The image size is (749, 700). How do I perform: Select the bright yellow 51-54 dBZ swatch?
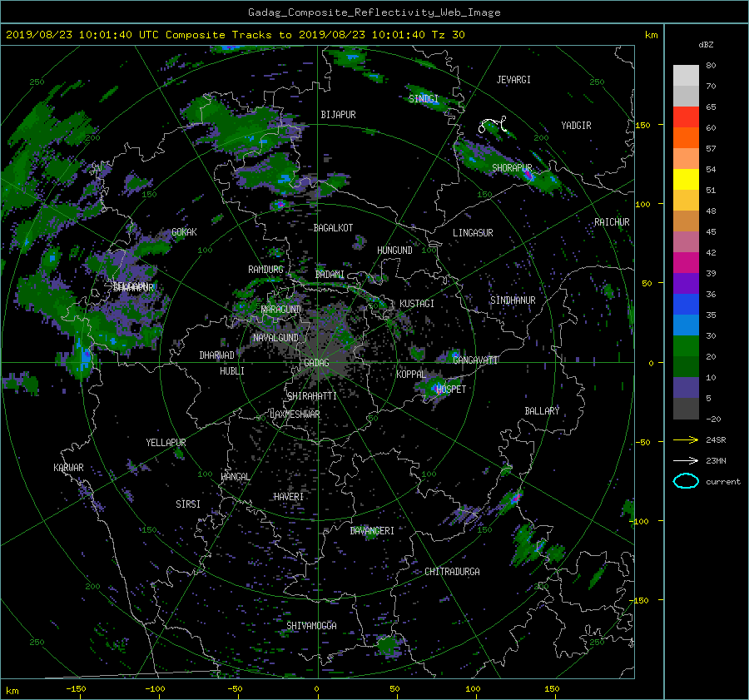click(x=686, y=180)
